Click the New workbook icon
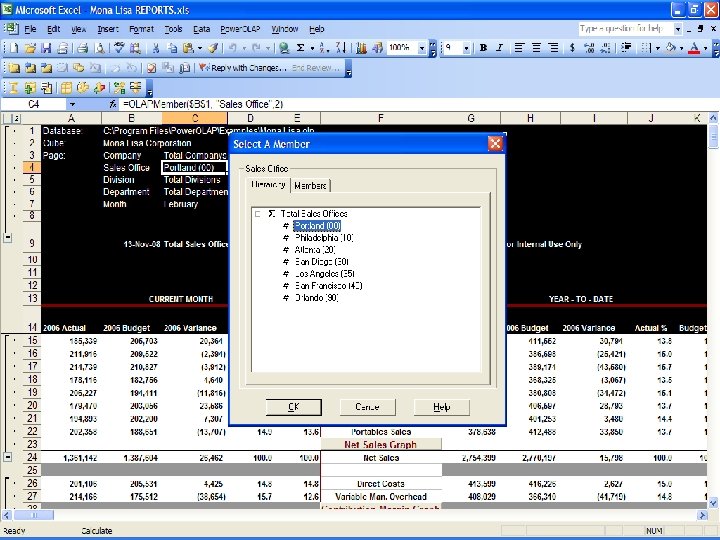 [14, 48]
